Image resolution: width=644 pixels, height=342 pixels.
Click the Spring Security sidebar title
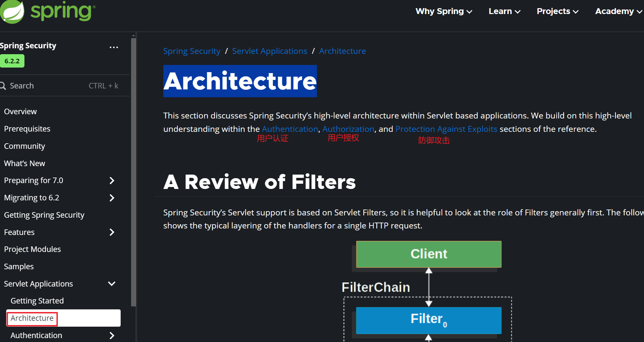(x=28, y=46)
